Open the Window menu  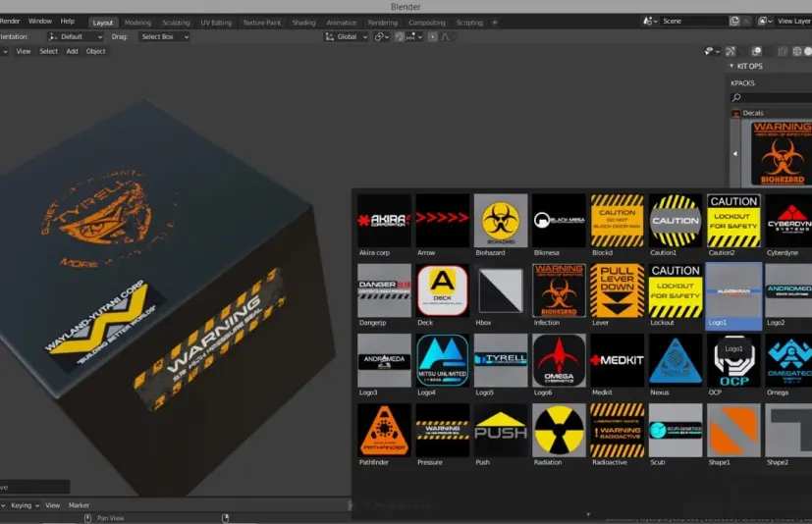[x=40, y=22]
